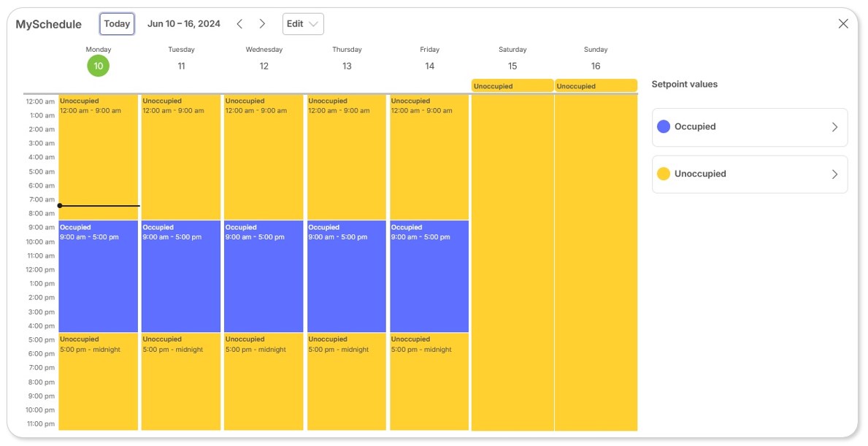This screenshot has height=446, width=868.
Task: Open Friday's Unoccupied 12:00 am block
Action: tap(429, 158)
